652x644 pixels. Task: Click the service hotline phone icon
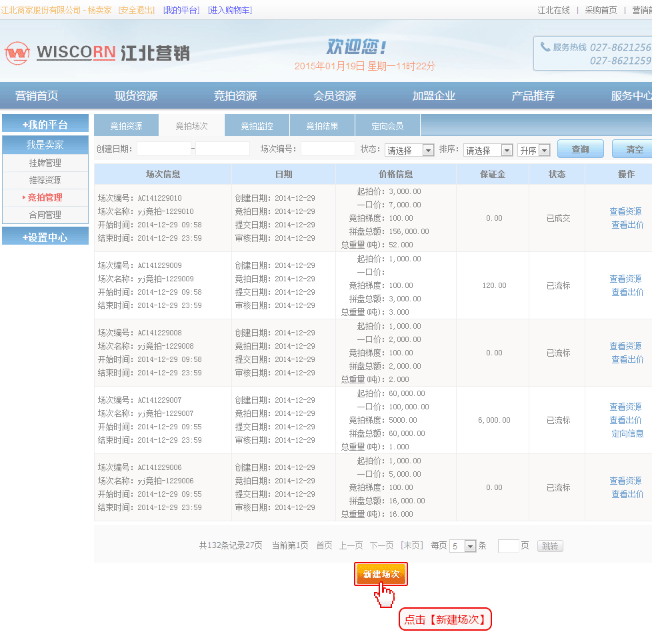(x=545, y=47)
